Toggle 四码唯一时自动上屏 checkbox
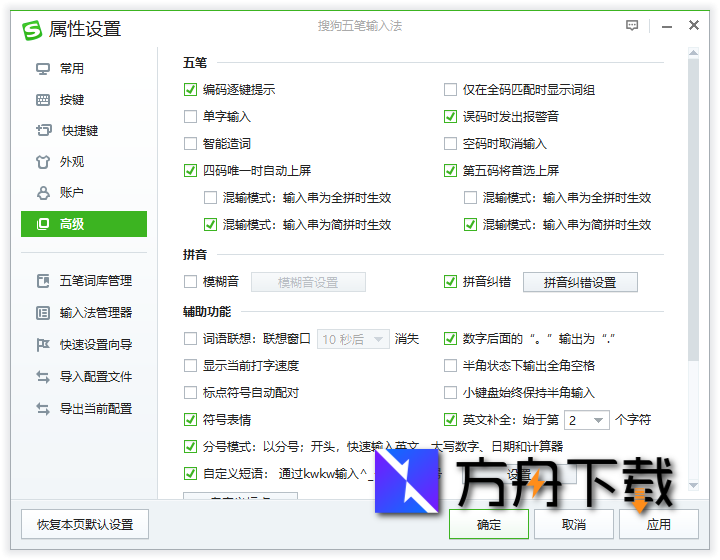720x560 pixels. pos(191,171)
